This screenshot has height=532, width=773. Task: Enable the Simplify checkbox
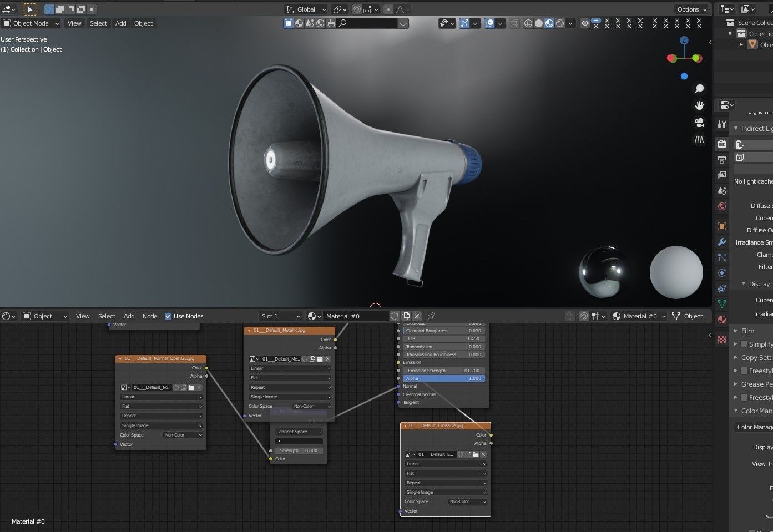(744, 344)
